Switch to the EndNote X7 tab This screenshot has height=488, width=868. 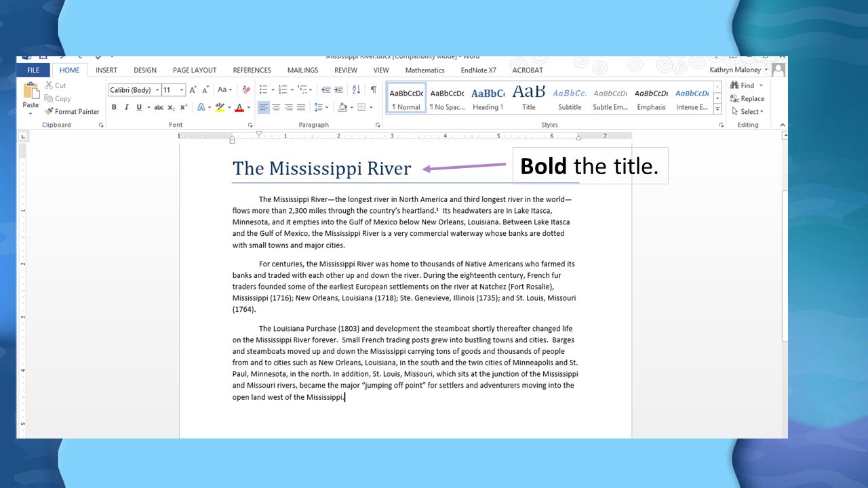point(479,70)
